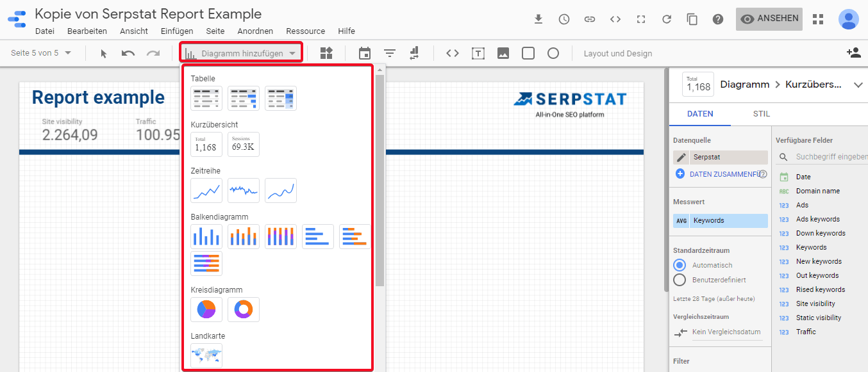
Task: Open the Data Studio home logo
Action: (17, 20)
